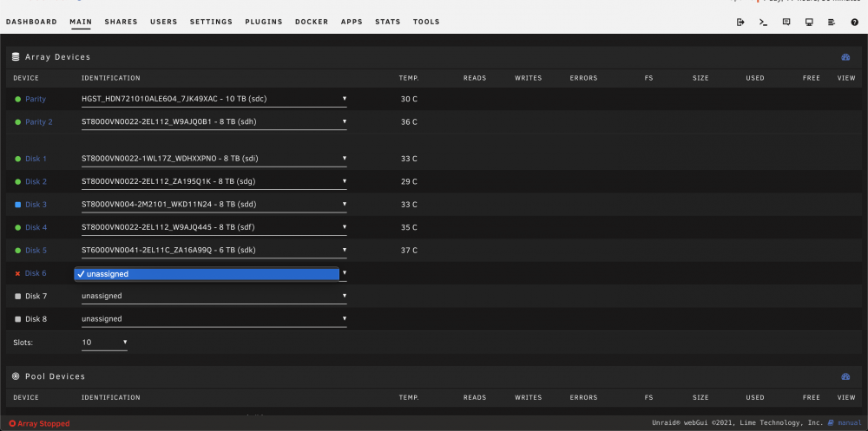Click the Array Devices section title
This screenshot has width=868, height=431.
pos(57,57)
